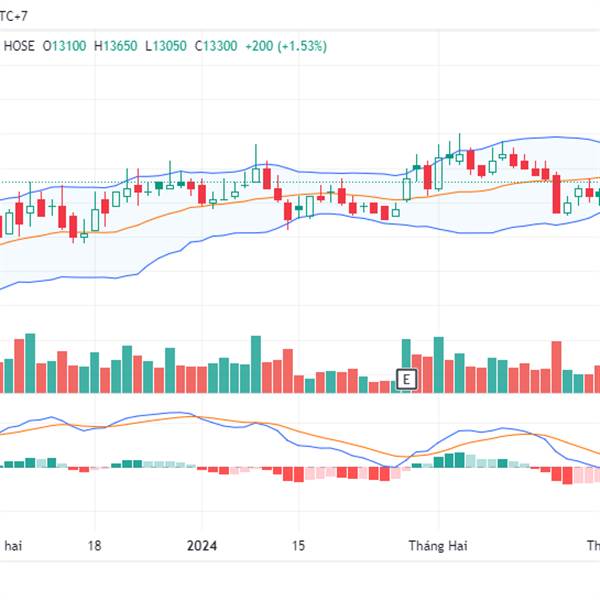Click the '18' date label on axis
The width and height of the screenshot is (600, 600).
click(95, 545)
